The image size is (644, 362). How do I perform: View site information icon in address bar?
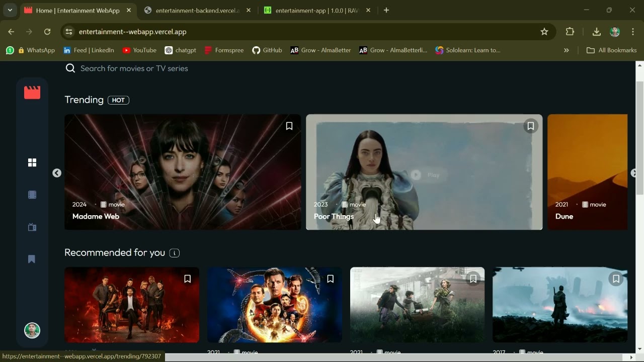click(69, 32)
